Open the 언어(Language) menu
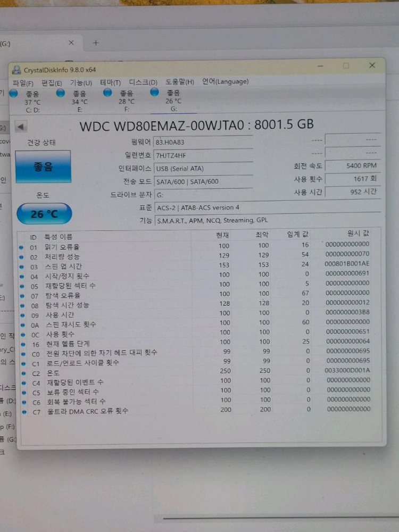Viewport: 399px width, 532px height. click(x=225, y=81)
